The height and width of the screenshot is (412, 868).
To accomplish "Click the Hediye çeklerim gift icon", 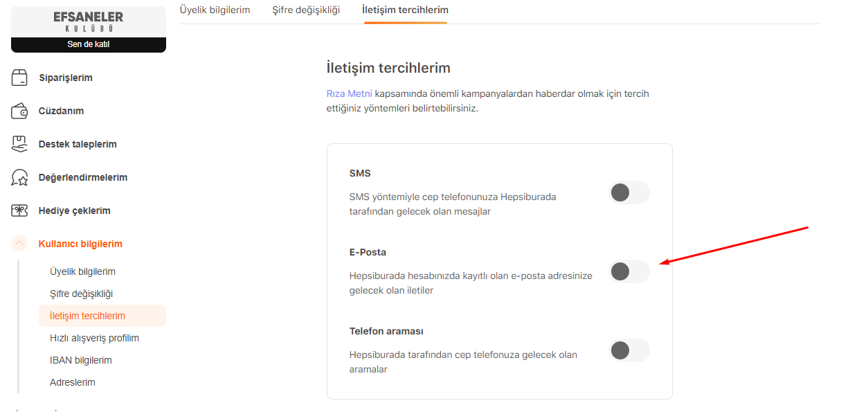I will pyautogui.click(x=19, y=211).
